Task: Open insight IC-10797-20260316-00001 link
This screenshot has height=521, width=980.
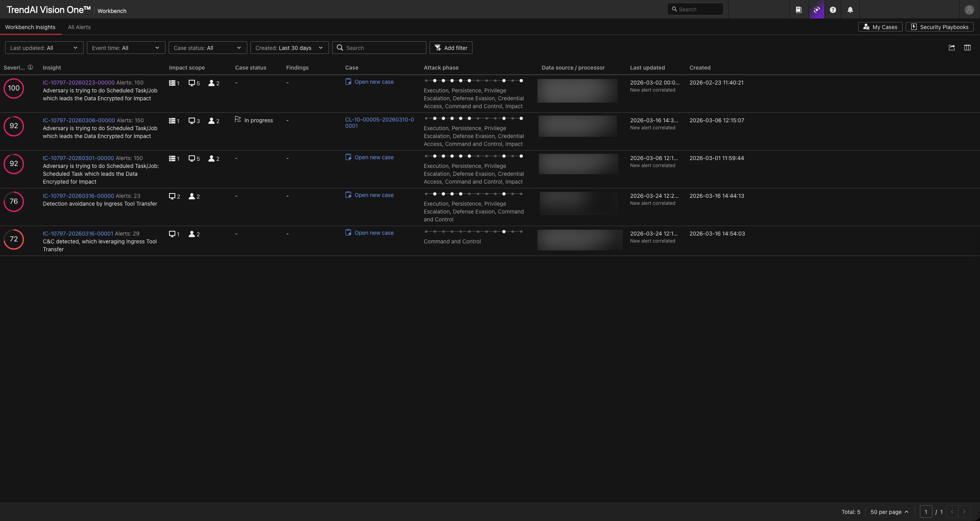Action: pos(78,234)
